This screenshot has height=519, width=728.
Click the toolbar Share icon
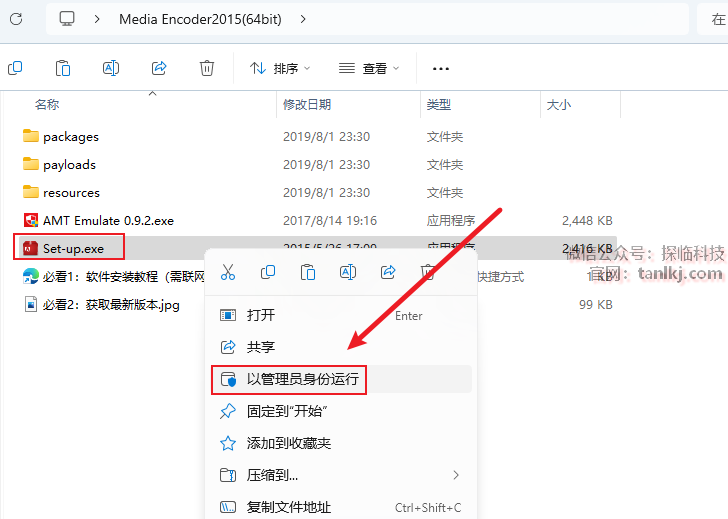tap(159, 68)
